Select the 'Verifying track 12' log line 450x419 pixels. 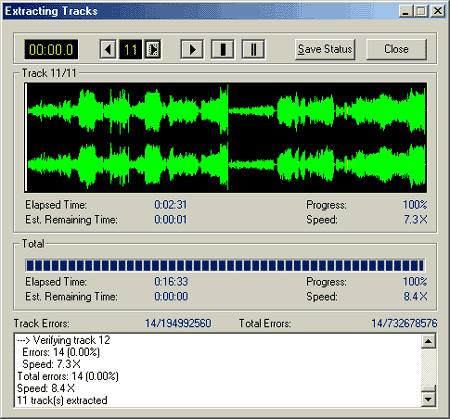tap(64, 340)
